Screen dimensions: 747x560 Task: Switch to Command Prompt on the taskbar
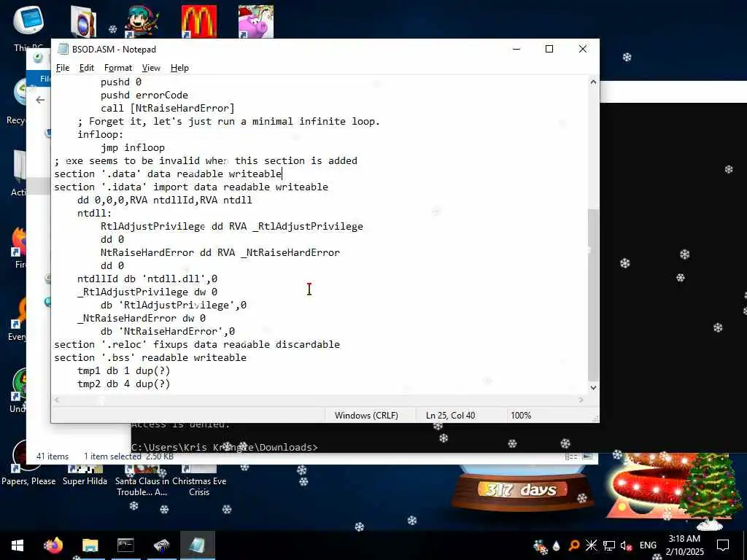125,545
